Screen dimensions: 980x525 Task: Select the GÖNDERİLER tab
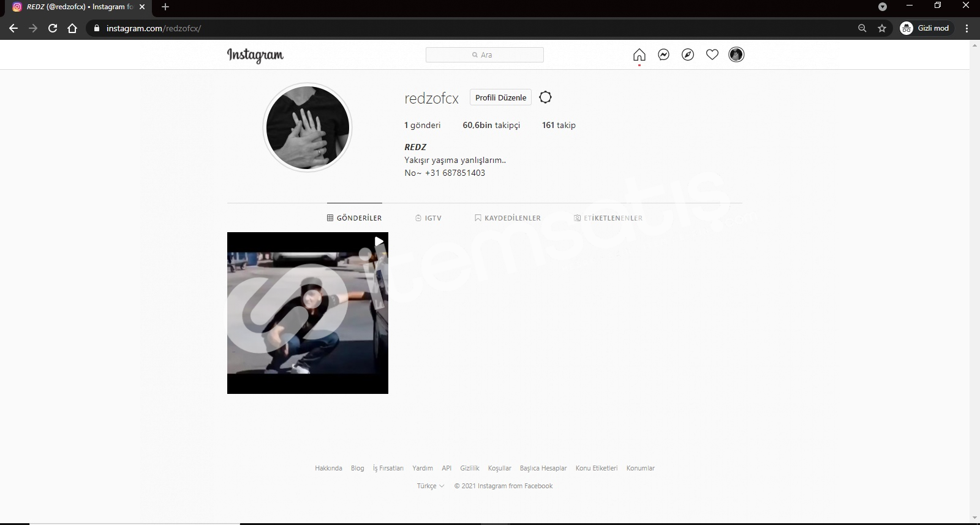tap(355, 218)
